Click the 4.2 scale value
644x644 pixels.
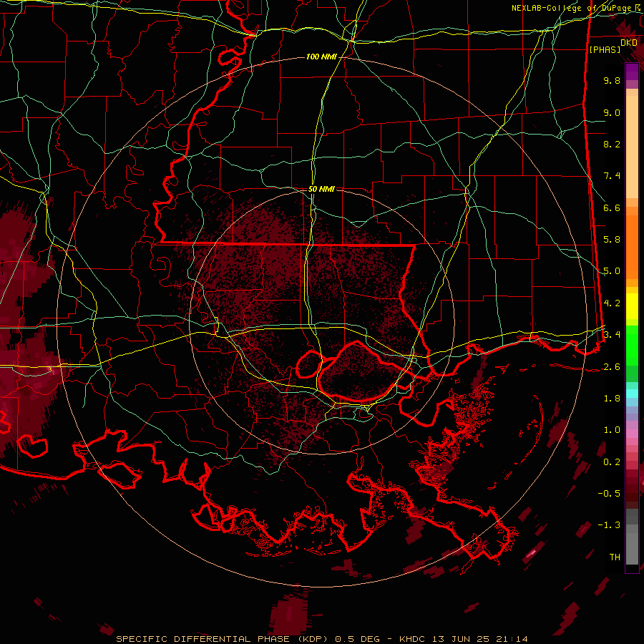612,303
